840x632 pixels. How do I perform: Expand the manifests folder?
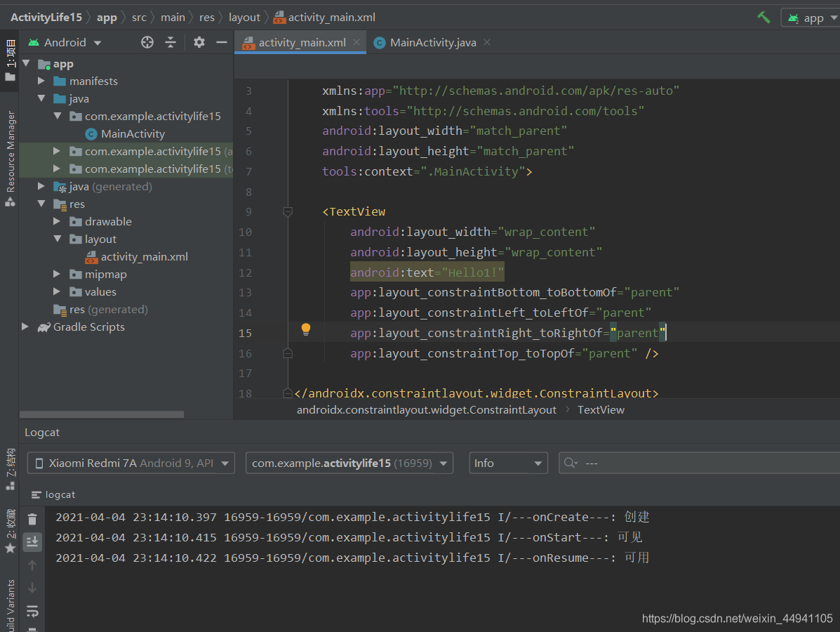click(41, 81)
